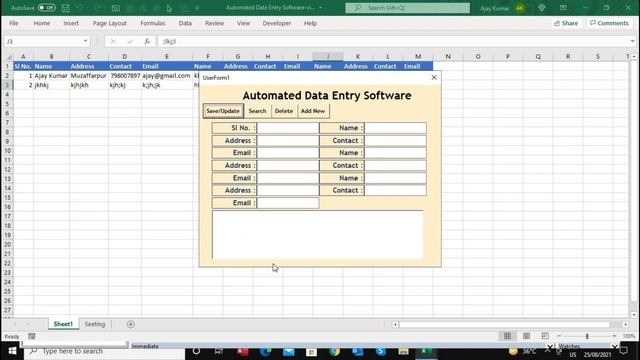Click the Search button in UserForm1
Image resolution: width=640 pixels, height=360 pixels.
pyautogui.click(x=257, y=111)
